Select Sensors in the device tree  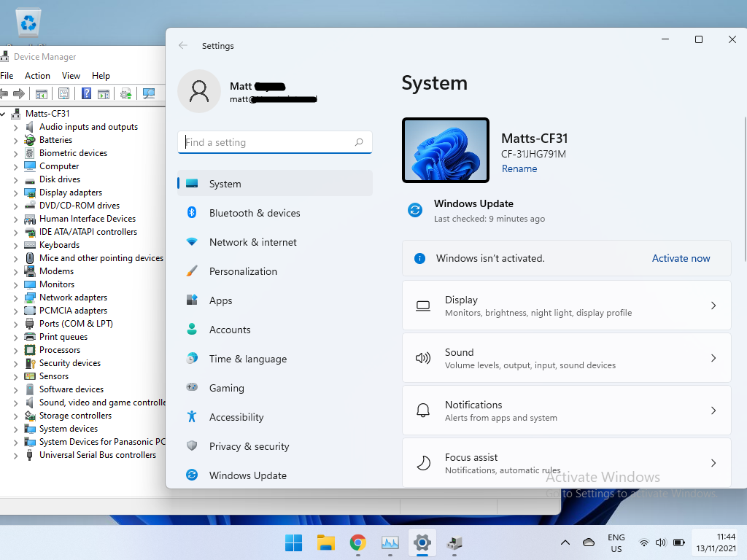(x=54, y=376)
